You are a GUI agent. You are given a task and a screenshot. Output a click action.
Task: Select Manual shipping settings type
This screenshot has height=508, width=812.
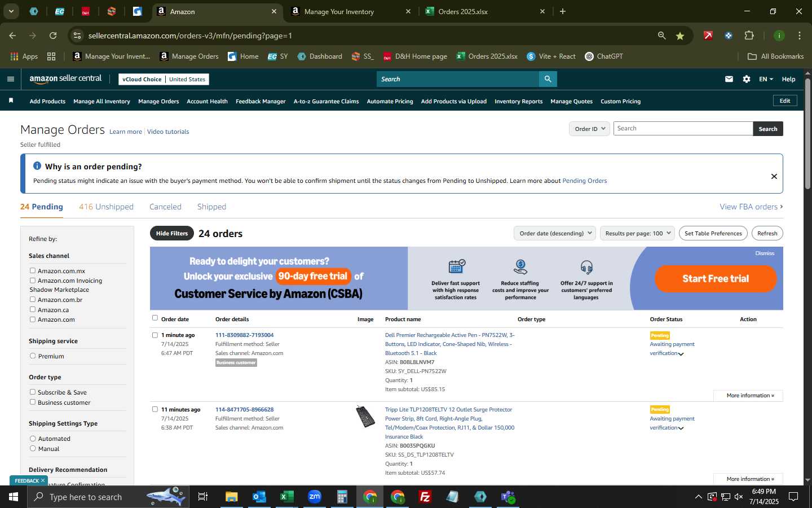tap(33, 449)
